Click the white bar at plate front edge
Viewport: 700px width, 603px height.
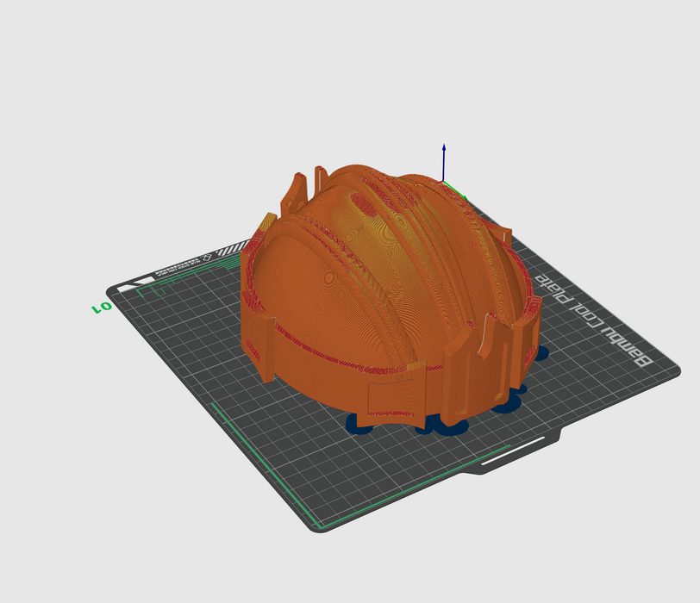click(513, 451)
